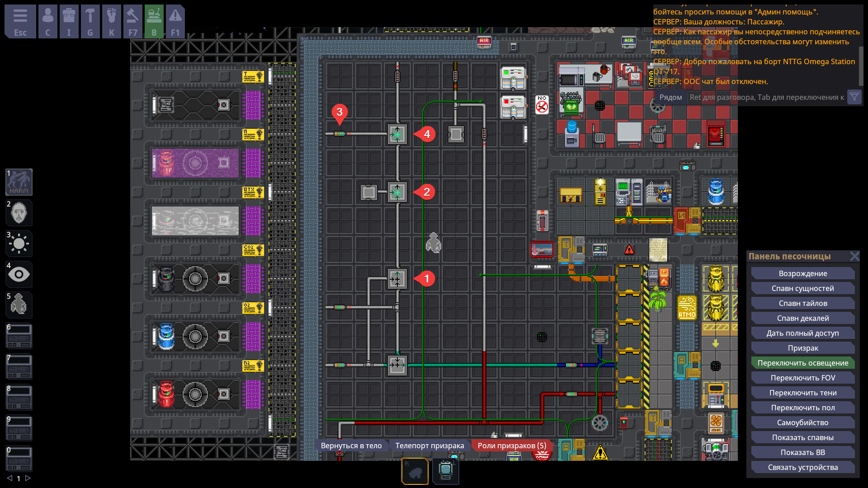Toggle lighting with Переключить освещение
868x488 pixels.
802,363
